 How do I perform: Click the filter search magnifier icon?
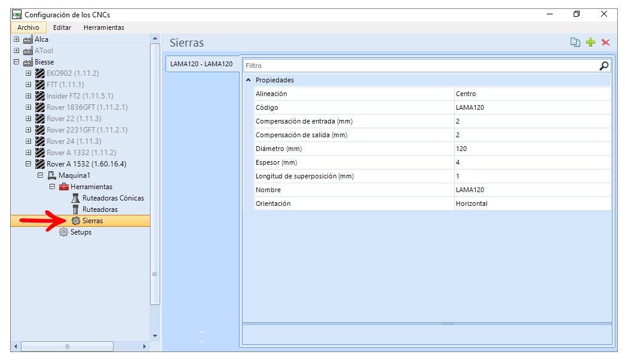(604, 66)
